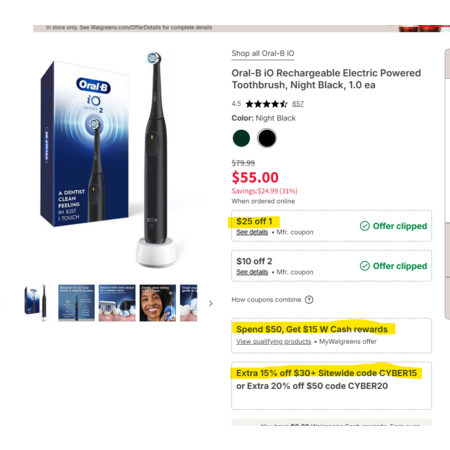Select the Night Black color swatch
This screenshot has height=450, width=450.
(267, 138)
